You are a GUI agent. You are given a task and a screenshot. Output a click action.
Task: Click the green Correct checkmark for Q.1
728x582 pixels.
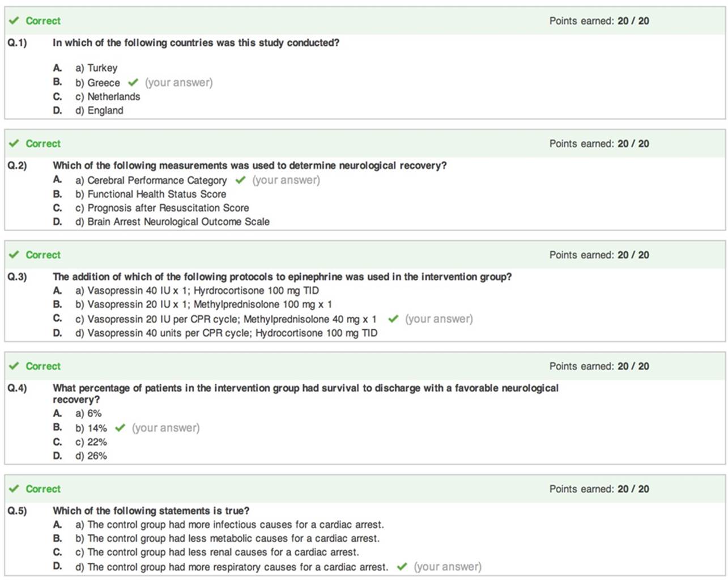pos(14,21)
